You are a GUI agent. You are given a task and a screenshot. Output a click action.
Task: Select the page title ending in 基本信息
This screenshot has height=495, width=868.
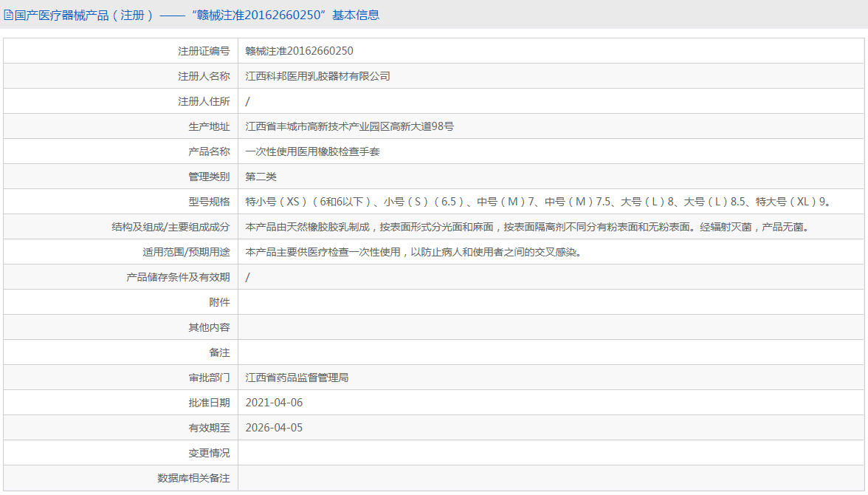[x=197, y=15]
